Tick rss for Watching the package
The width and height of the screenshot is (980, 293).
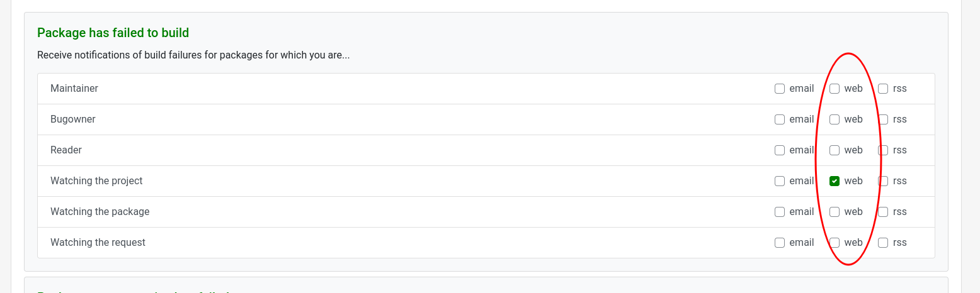[x=883, y=212]
